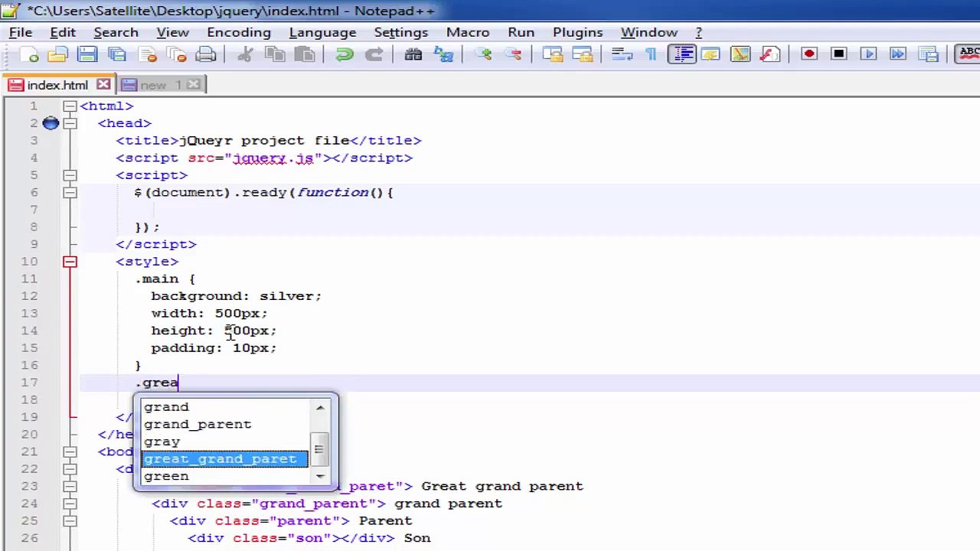Open the Search menu
The image size is (980, 551).
[116, 32]
